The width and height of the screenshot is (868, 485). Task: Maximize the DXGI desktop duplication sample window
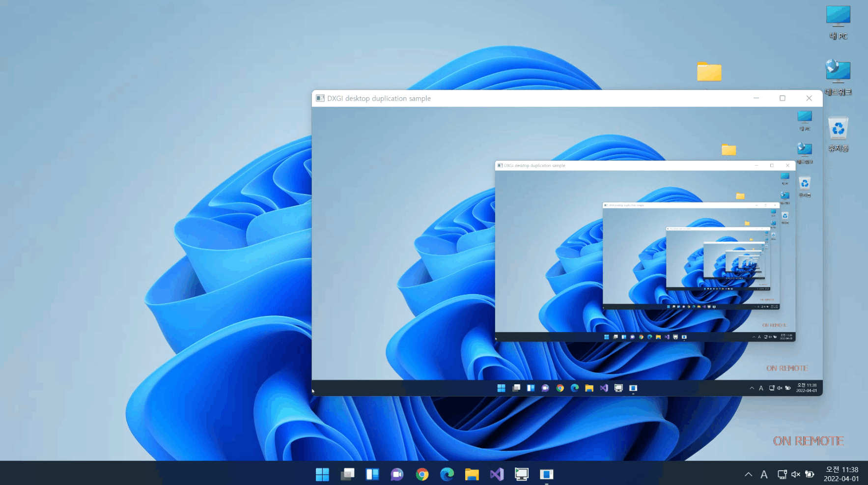[x=783, y=98]
